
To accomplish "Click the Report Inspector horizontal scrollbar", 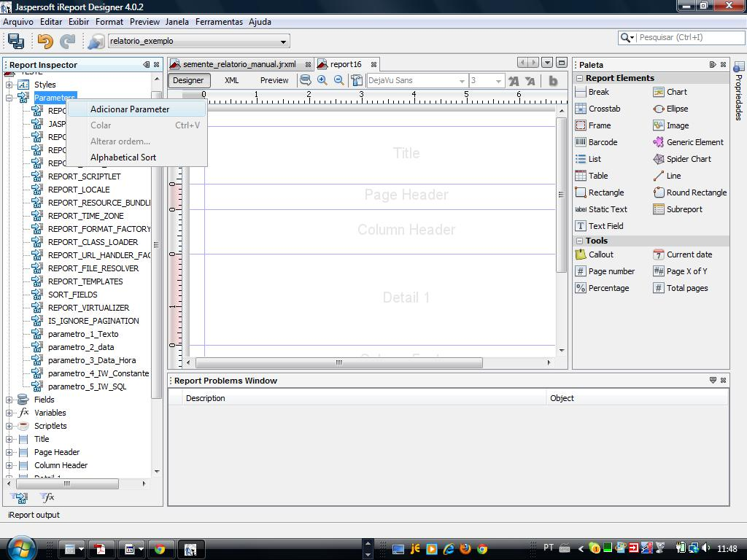I will [x=67, y=484].
